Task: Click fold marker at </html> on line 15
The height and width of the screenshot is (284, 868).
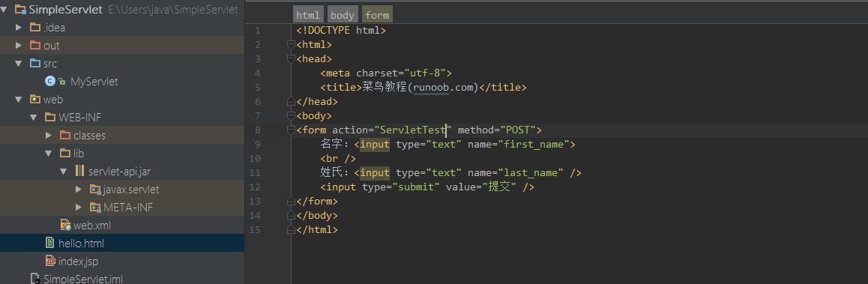Action: click(x=291, y=230)
